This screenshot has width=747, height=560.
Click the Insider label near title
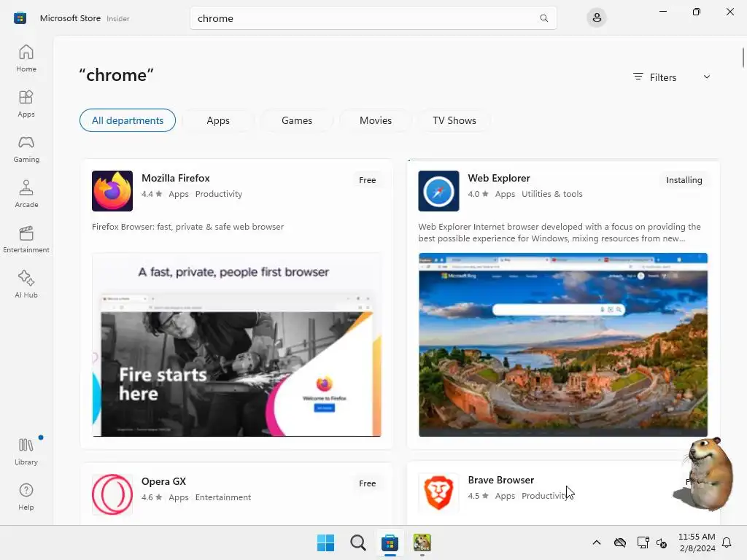point(117,18)
